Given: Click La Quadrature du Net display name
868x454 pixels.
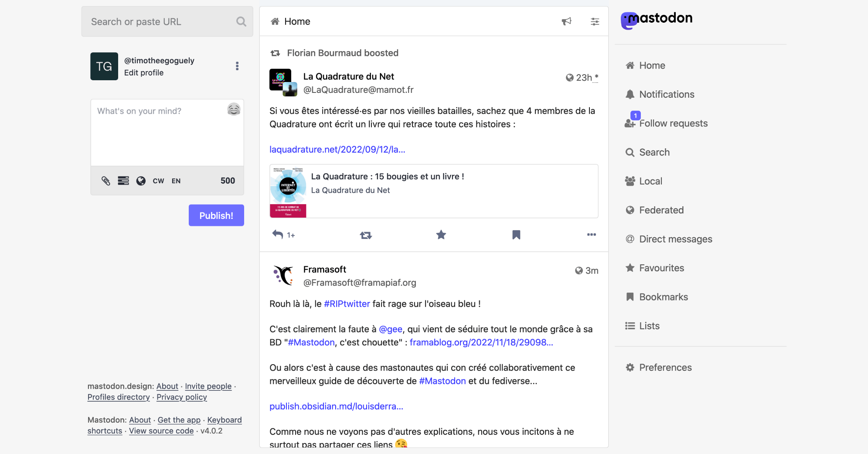Looking at the screenshot, I should (349, 76).
